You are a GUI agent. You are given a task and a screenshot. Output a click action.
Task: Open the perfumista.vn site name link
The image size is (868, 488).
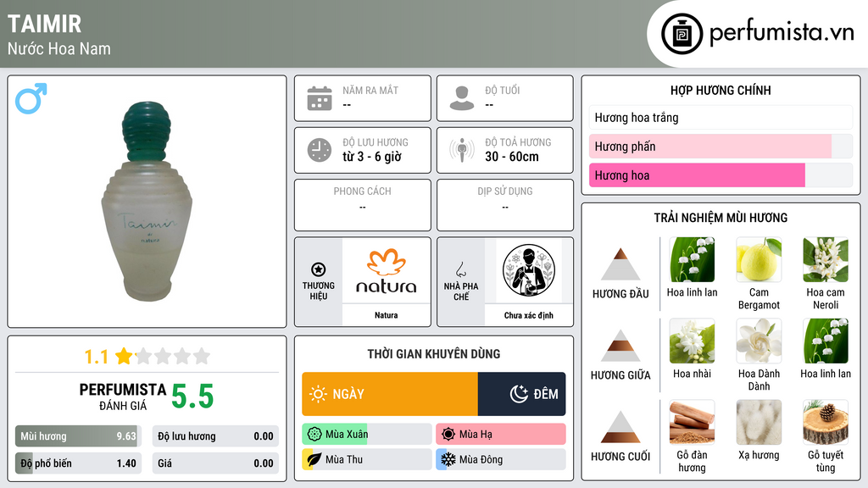tap(782, 33)
